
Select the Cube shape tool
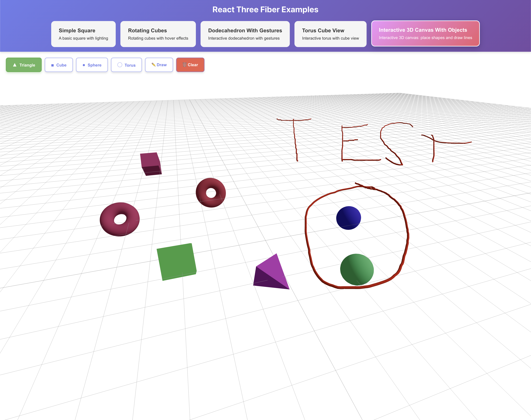coord(59,65)
